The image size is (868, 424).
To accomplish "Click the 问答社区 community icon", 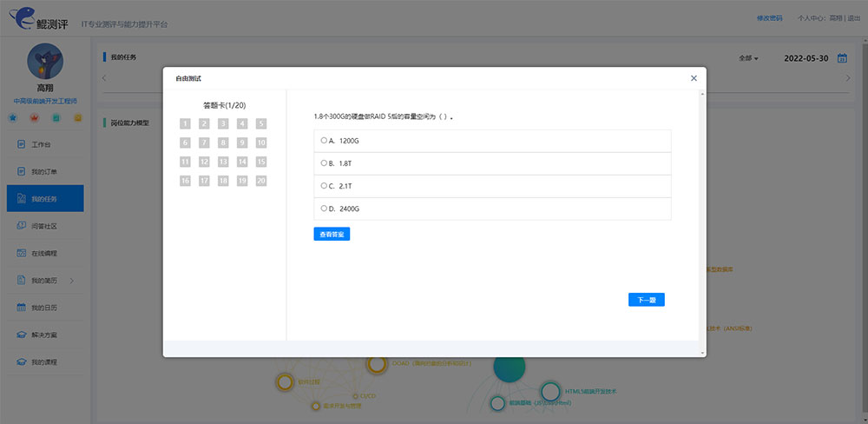I will tap(23, 226).
